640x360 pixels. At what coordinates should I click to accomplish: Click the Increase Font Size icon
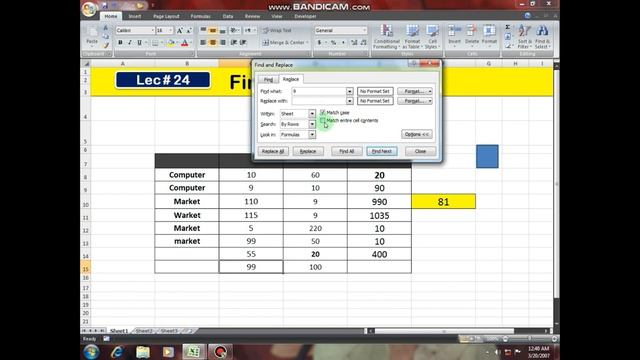click(x=180, y=31)
